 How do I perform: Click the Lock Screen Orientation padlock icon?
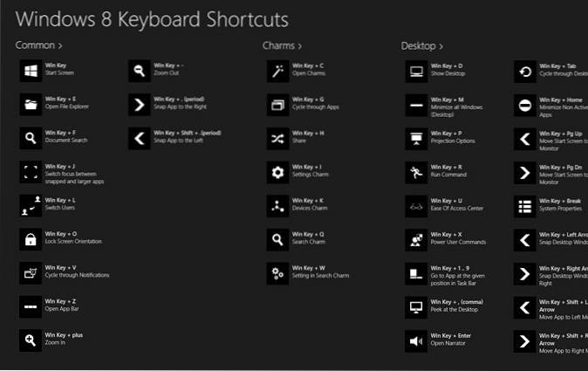click(30, 239)
